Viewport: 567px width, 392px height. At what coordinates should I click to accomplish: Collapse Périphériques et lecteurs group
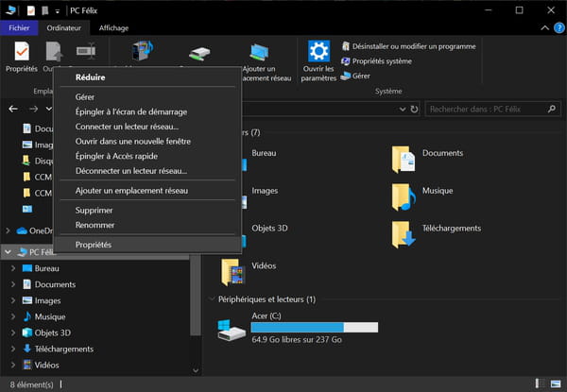coord(212,299)
